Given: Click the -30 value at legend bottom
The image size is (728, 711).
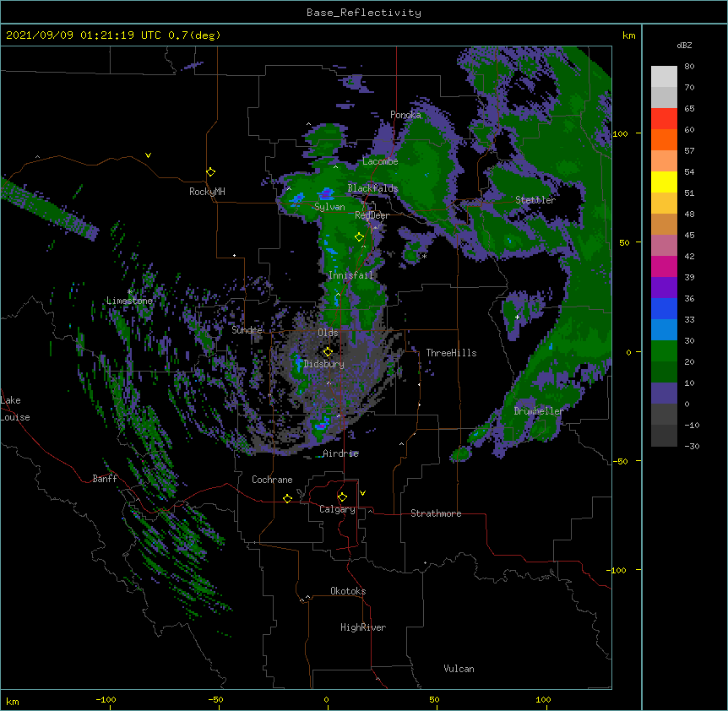Looking at the screenshot, I should pos(692,447).
